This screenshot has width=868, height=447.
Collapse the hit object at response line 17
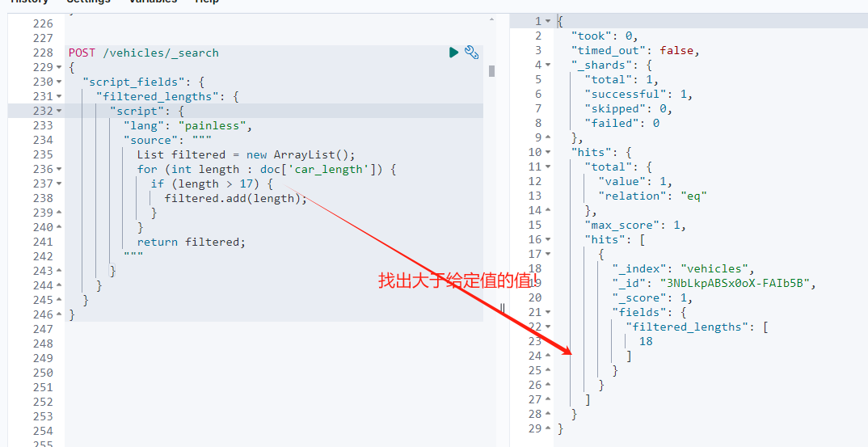tap(548, 254)
